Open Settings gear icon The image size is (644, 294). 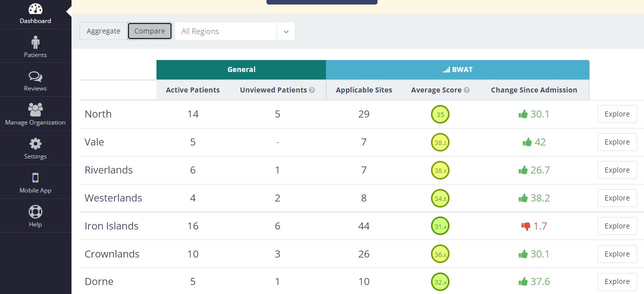click(x=35, y=144)
